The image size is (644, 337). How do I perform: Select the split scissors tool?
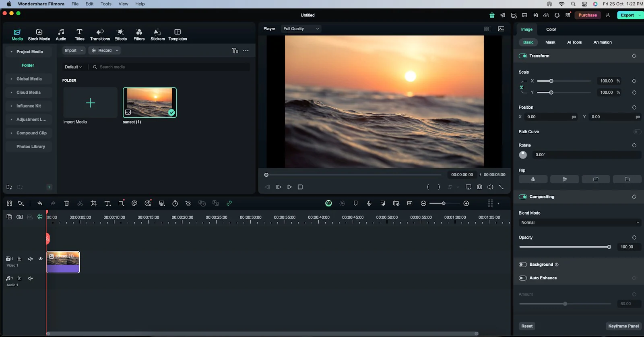click(80, 203)
